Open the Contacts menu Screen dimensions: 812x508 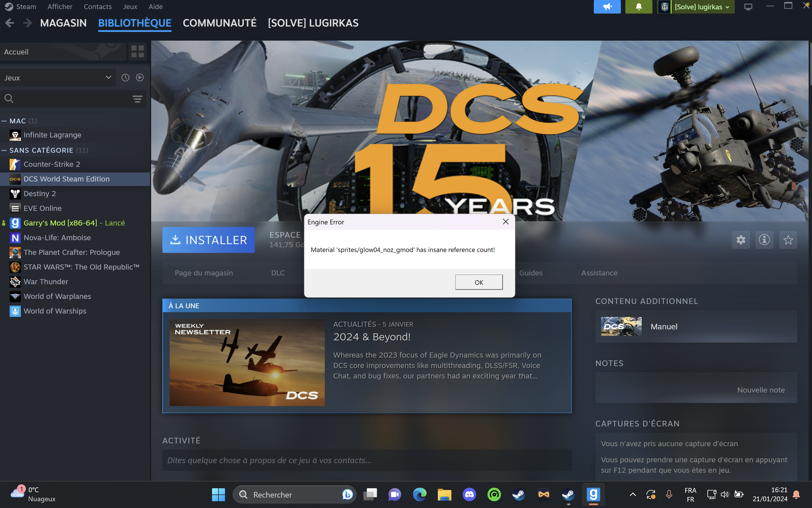pyautogui.click(x=98, y=7)
